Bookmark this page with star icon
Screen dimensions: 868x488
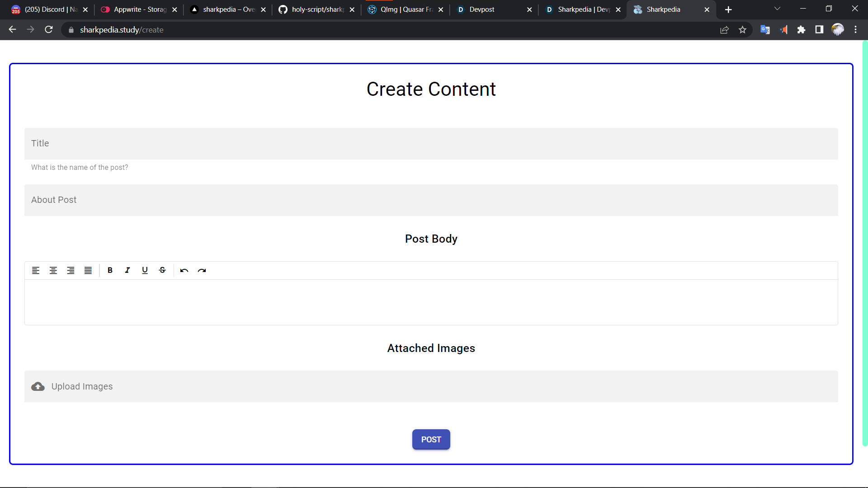(742, 30)
